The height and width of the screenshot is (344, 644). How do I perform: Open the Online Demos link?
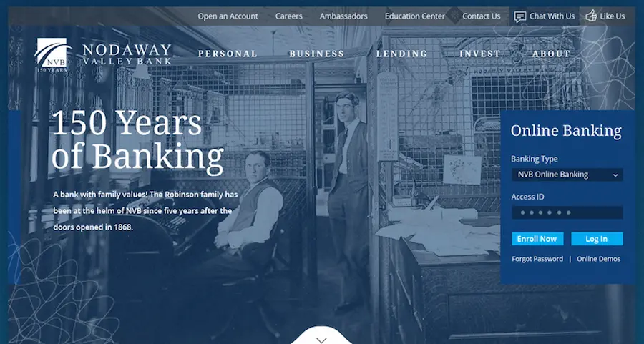pos(598,259)
